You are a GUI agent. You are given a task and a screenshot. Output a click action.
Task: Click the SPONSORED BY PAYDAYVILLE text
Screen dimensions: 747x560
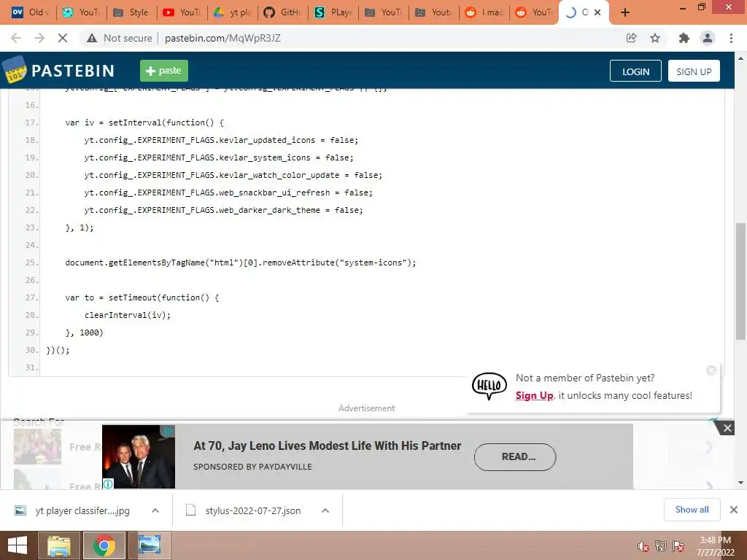point(252,467)
